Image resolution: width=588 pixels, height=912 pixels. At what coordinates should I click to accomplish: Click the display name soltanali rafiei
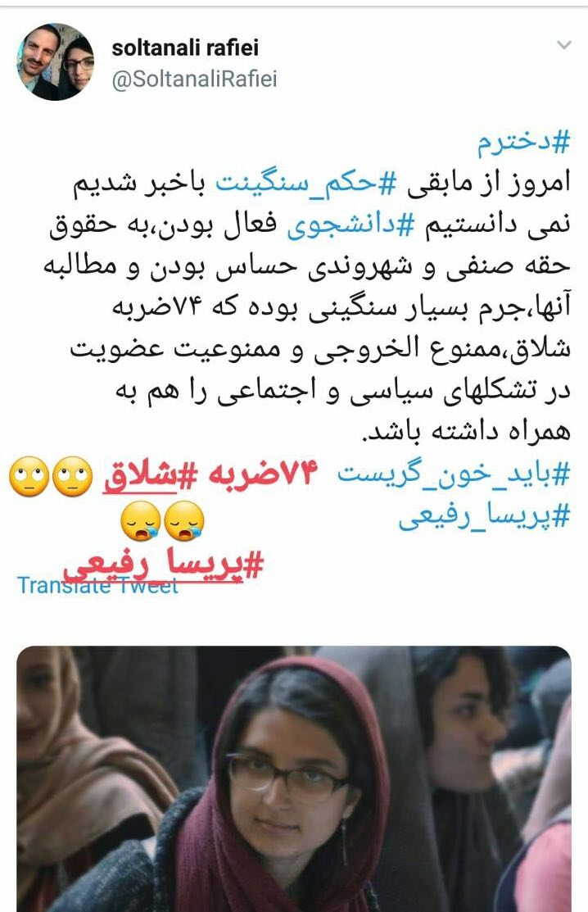click(185, 48)
